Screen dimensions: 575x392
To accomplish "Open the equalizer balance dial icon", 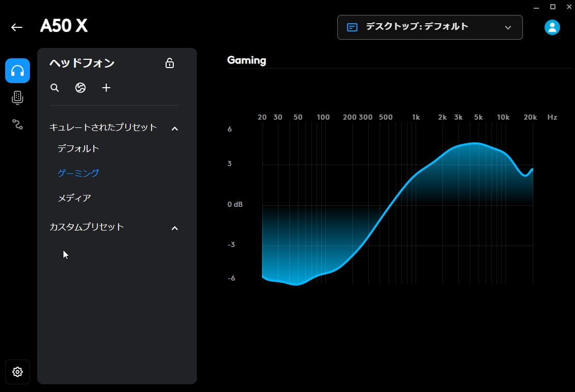I will tap(80, 88).
